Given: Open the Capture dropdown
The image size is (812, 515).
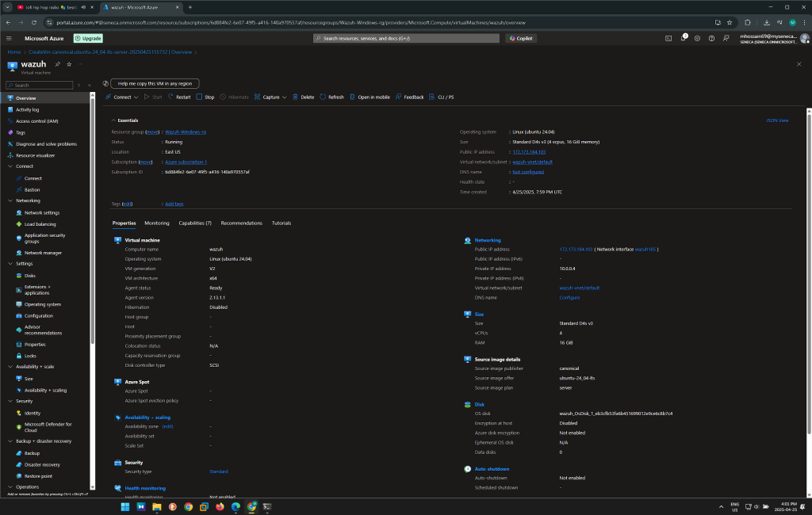Looking at the screenshot, I should pyautogui.click(x=270, y=97).
